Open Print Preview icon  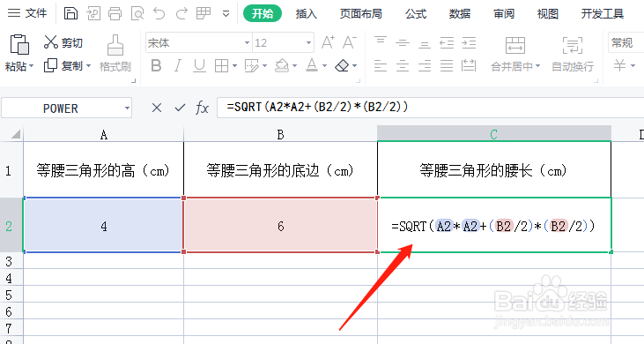137,13
